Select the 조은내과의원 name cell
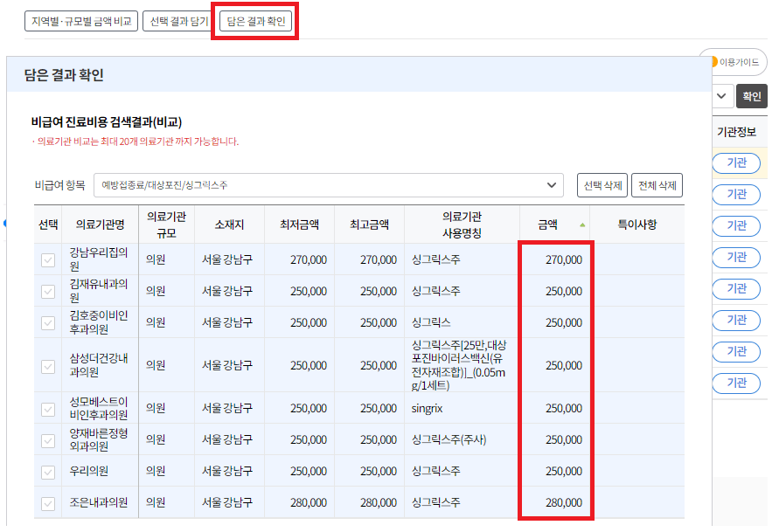The width and height of the screenshot is (779, 532). click(99, 502)
